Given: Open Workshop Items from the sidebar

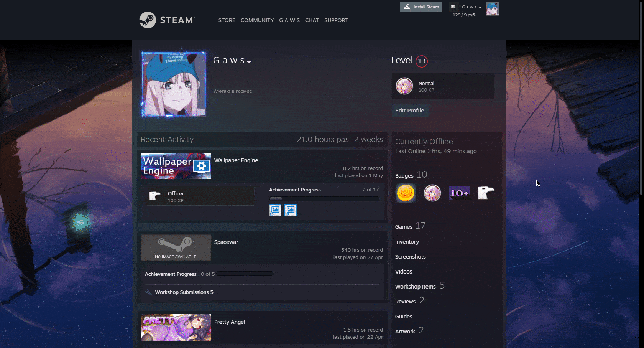Looking at the screenshot, I should click(x=416, y=286).
